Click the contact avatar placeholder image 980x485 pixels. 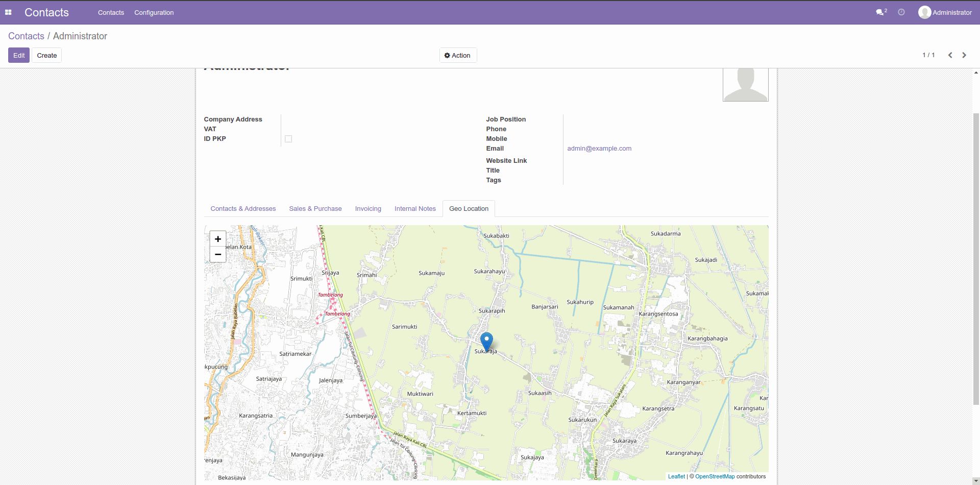click(745, 85)
